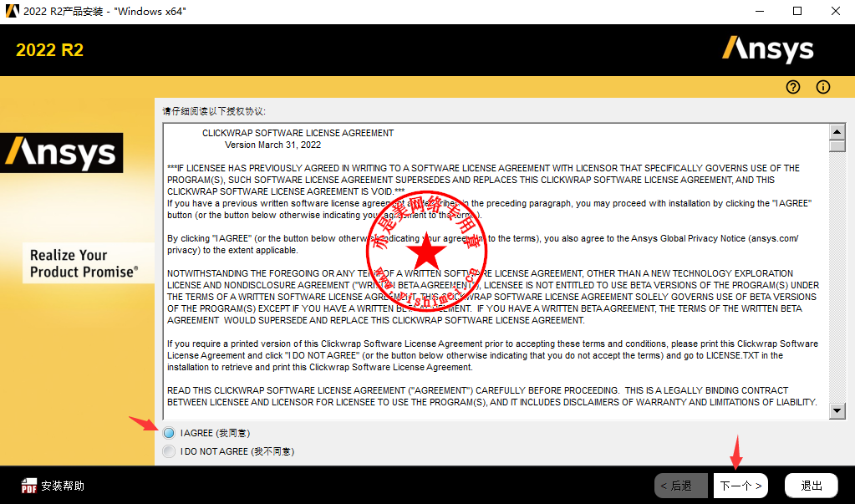The width and height of the screenshot is (855, 504).
Task: Click the license text scrollbar thumb
Action: coord(837,146)
